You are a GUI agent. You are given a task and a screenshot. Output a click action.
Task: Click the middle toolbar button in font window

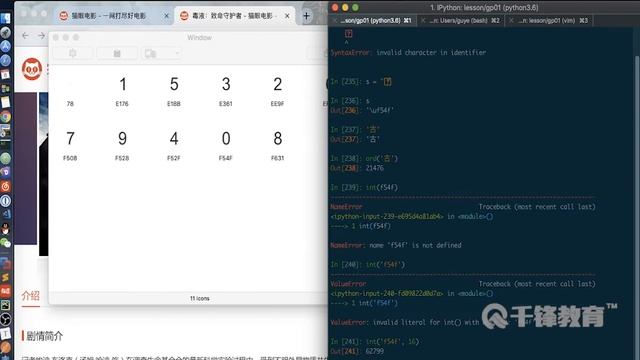[x=117, y=53]
